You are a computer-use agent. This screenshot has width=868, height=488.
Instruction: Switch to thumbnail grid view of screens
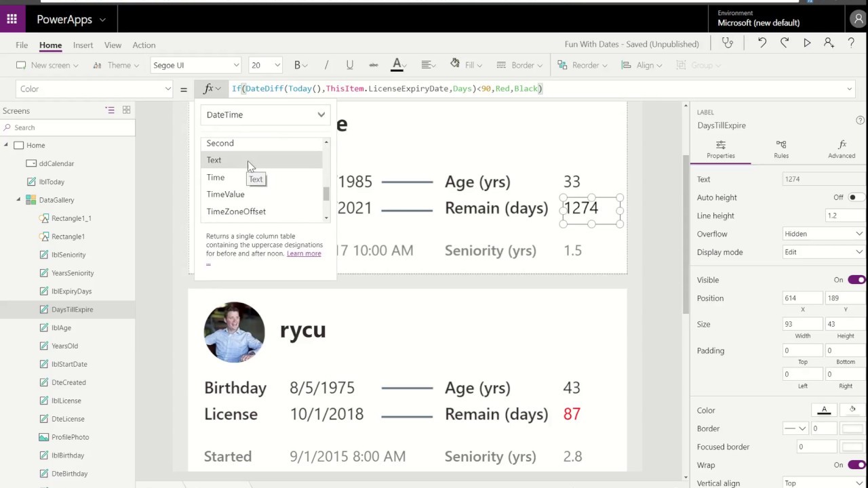pyautogui.click(x=126, y=110)
